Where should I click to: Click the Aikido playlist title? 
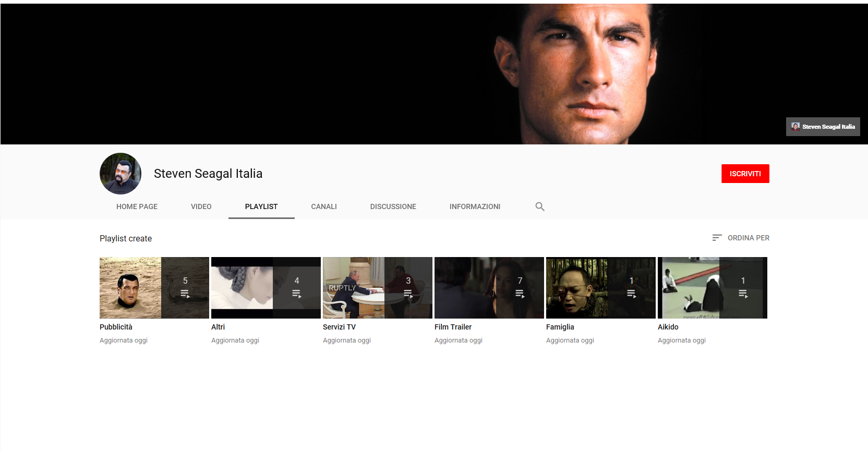tap(668, 327)
